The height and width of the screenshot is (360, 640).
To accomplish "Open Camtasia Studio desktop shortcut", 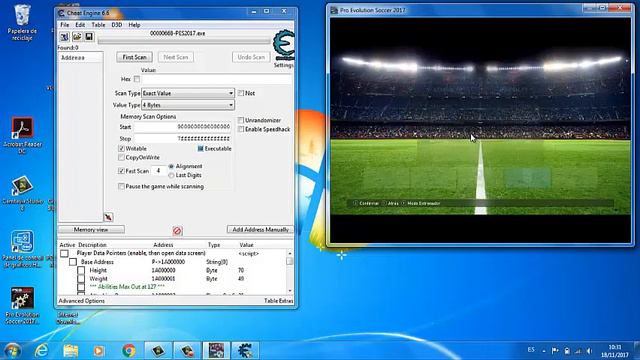I will (22, 193).
